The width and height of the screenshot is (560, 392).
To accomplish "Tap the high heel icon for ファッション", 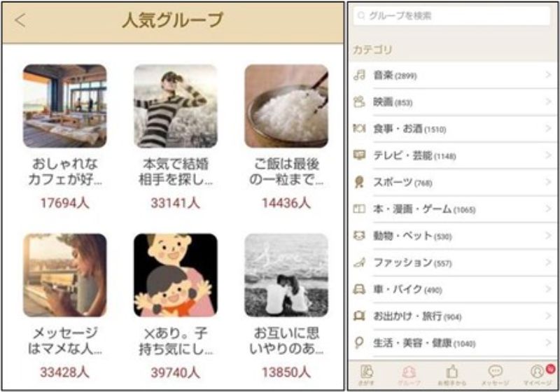I will point(359,262).
